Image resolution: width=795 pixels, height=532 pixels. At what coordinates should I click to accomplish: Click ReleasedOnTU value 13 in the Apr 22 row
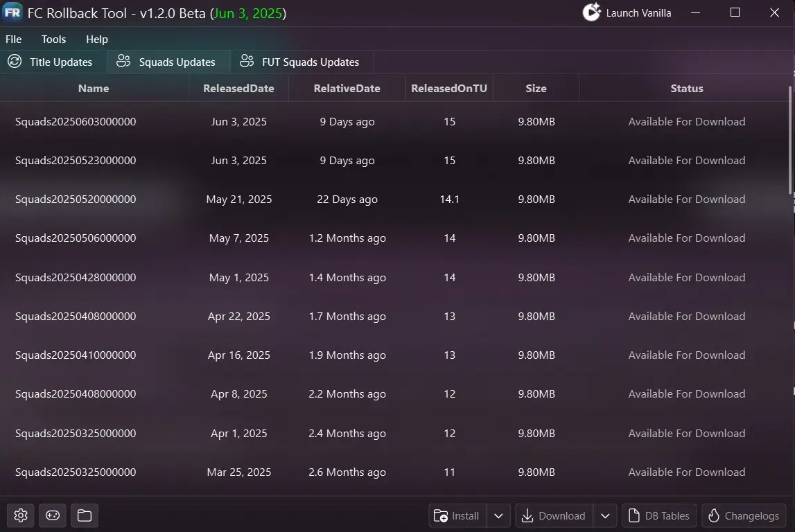click(449, 316)
